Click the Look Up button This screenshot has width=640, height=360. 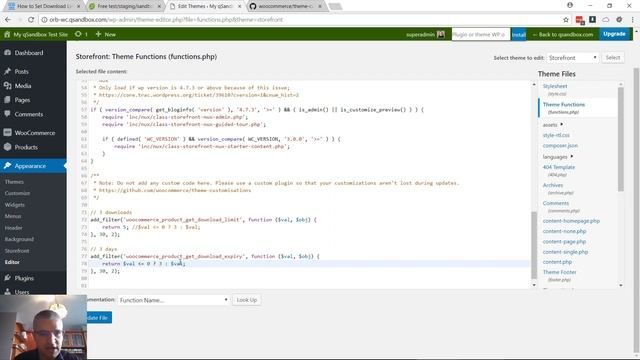[x=247, y=300]
